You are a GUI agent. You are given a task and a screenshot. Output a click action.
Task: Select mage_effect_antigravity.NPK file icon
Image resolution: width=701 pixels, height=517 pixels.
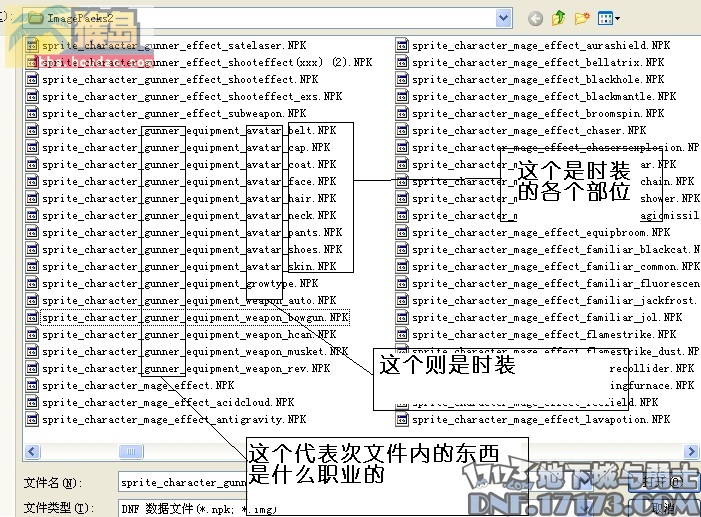click(x=32, y=419)
